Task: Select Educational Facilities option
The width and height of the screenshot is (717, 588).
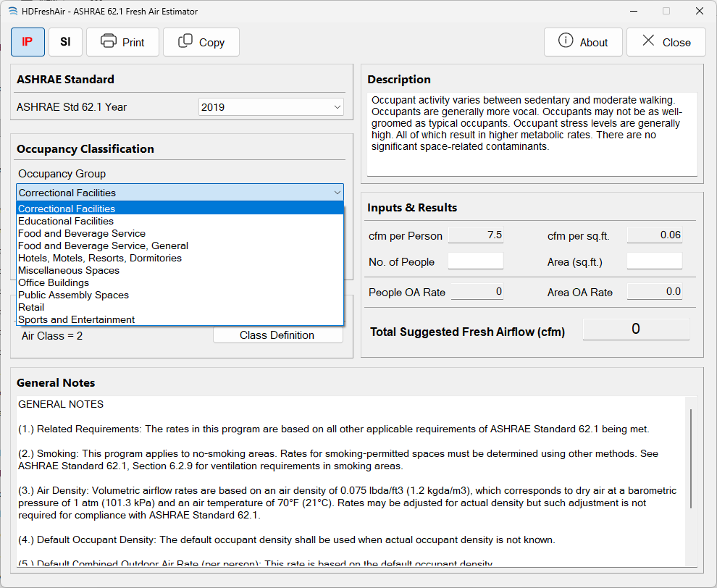Action: [180, 221]
